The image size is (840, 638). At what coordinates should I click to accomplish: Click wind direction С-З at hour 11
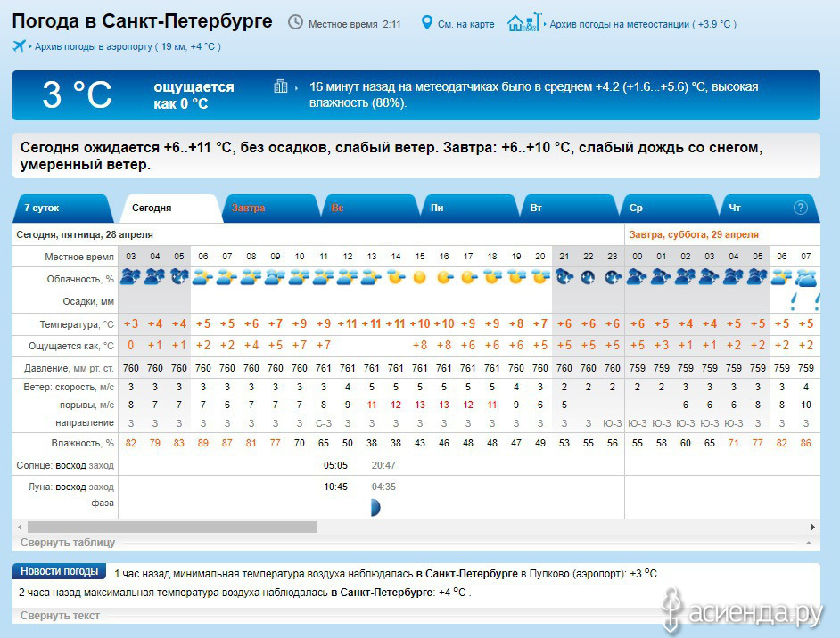pos(324,423)
